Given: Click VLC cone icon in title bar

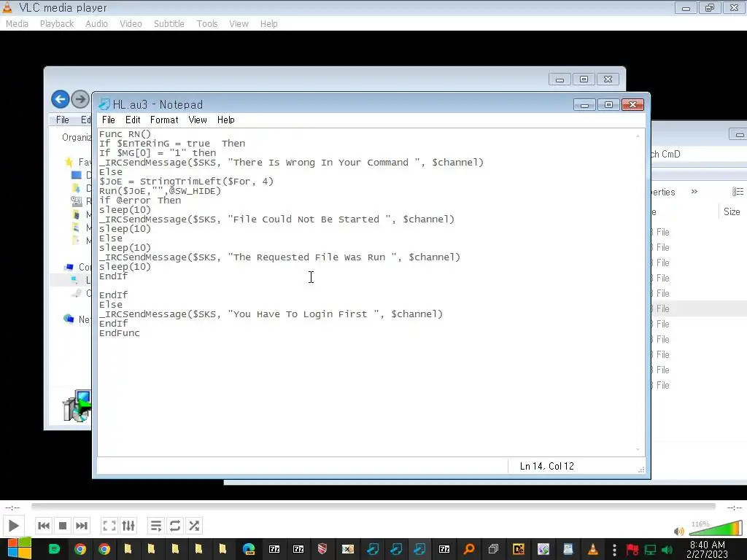Looking at the screenshot, I should 7,7.
